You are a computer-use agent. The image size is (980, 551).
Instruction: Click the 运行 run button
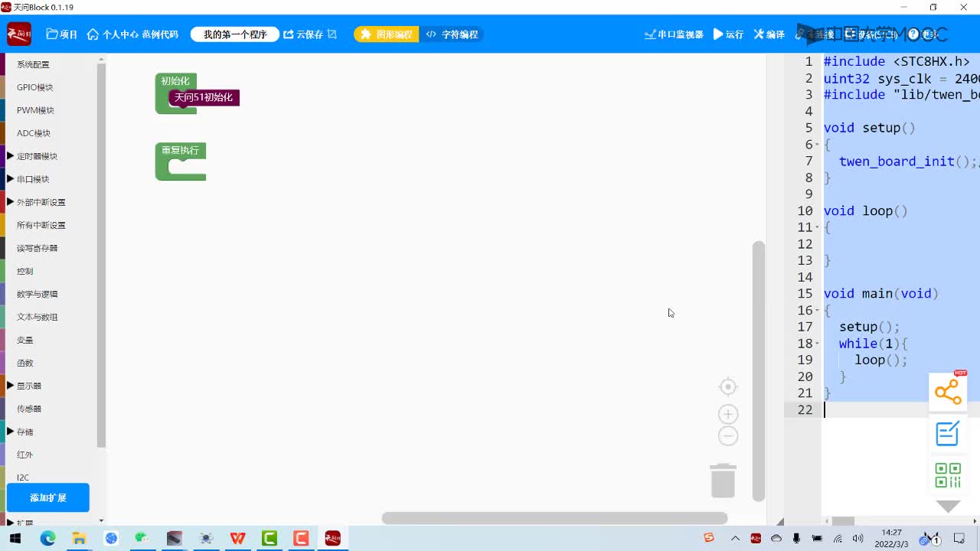coord(728,34)
